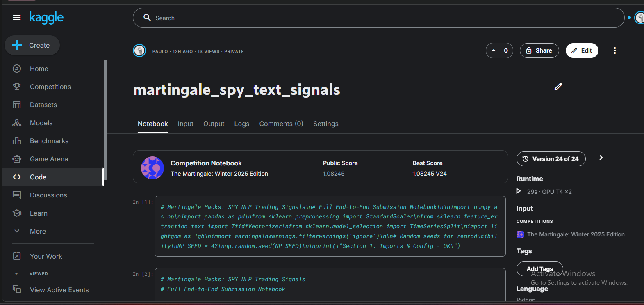
Task: Upvote the notebook
Action: (x=494, y=50)
